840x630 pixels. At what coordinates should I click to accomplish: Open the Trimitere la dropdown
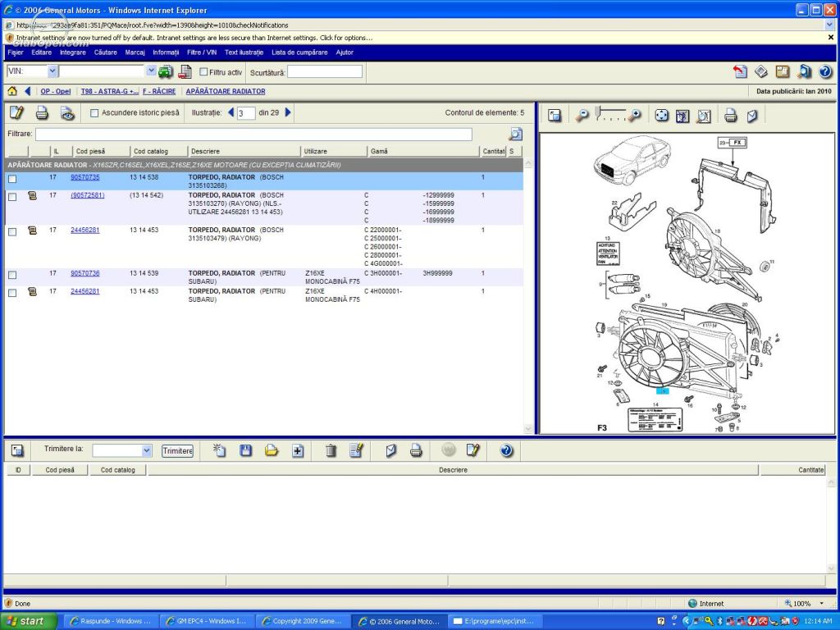[147, 450]
